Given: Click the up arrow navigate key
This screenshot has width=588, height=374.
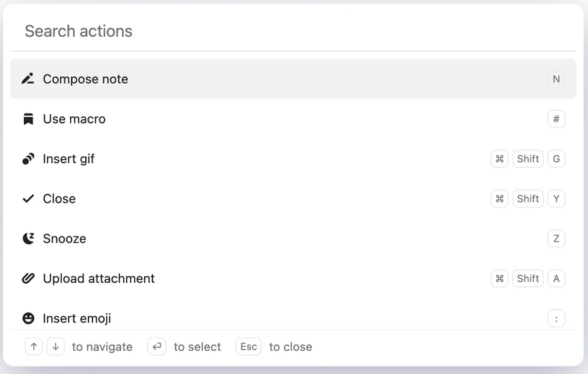Looking at the screenshot, I should pyautogui.click(x=34, y=347).
